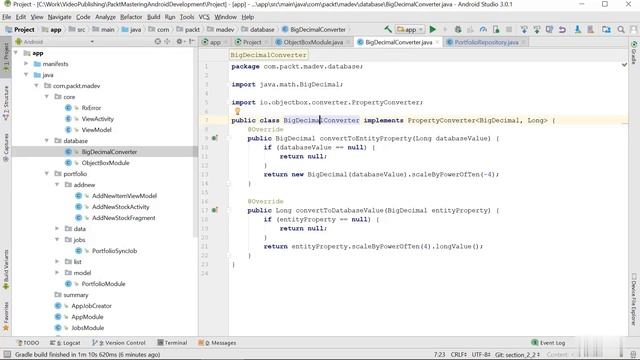Click the UTF-8 encoding selector
The height and width of the screenshot is (360, 640).
tap(481, 354)
